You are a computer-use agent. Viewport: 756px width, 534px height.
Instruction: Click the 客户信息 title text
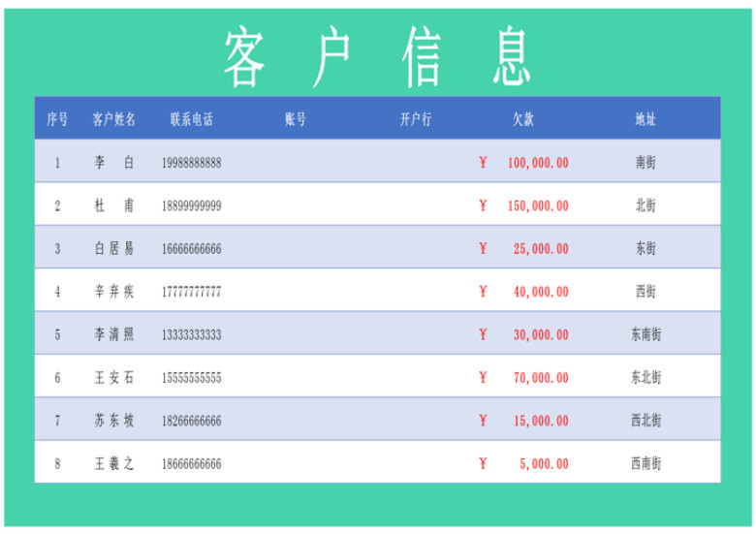coord(377,56)
